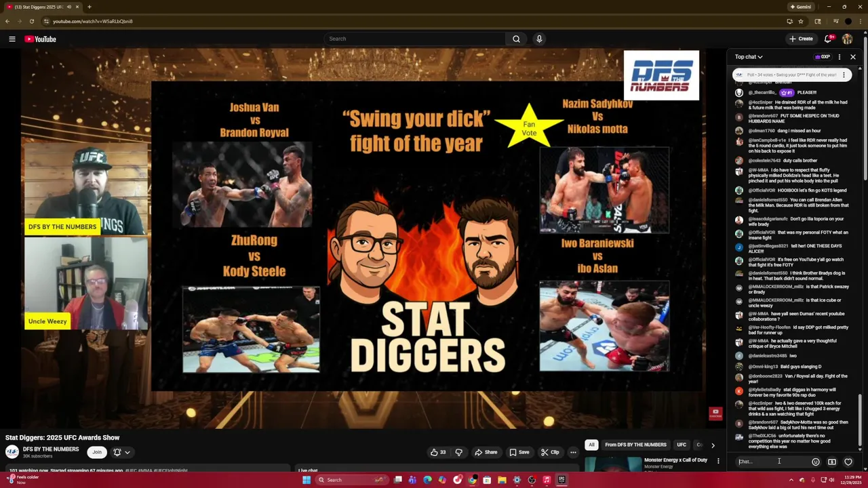Image resolution: width=868 pixels, height=488 pixels.
Task: Open chat options three-dot menu
Action: 840,57
